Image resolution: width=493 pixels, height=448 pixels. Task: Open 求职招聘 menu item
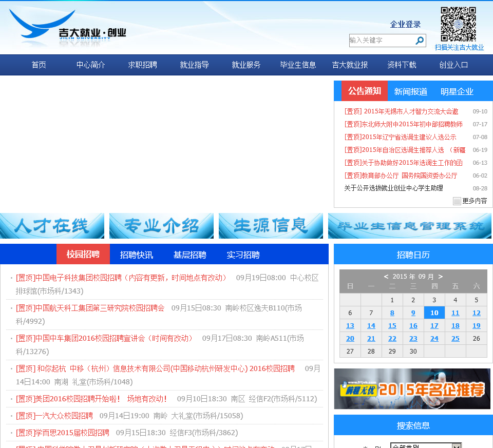pyautogui.click(x=142, y=65)
